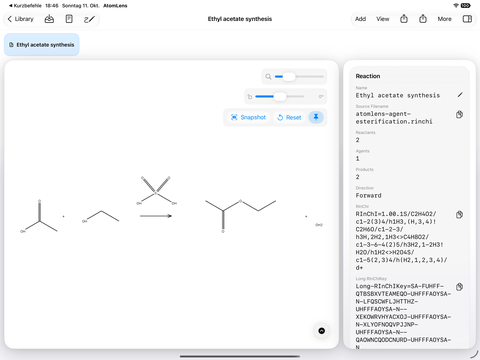The height and width of the screenshot is (360, 480).
Task: Click the rotate-right icon at slider end
Action: point(321,97)
